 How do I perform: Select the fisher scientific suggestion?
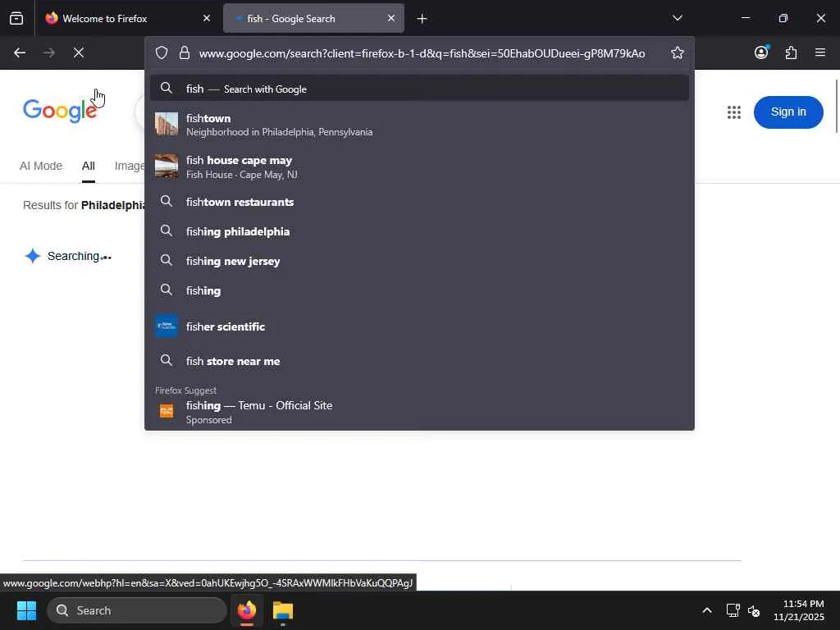419,326
